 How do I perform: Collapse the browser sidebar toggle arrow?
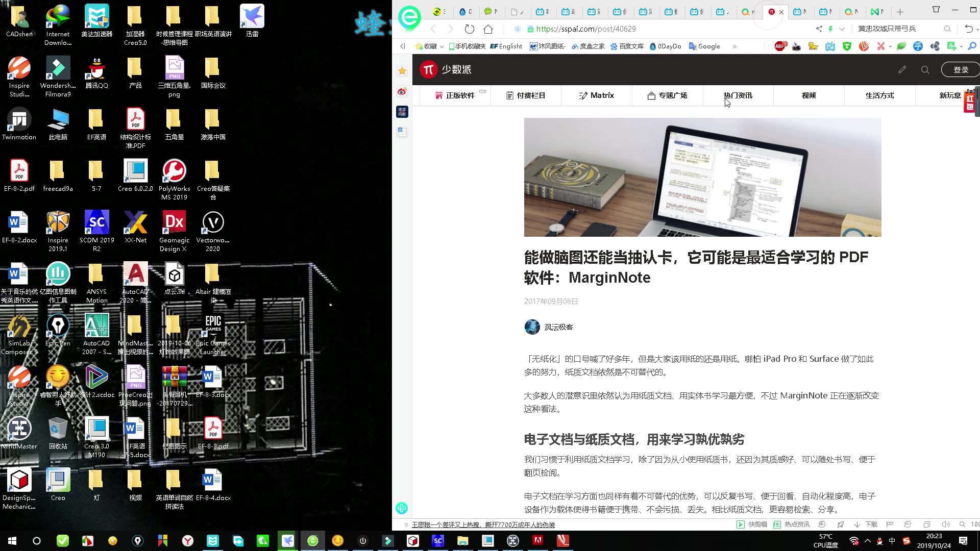pyautogui.click(x=402, y=46)
